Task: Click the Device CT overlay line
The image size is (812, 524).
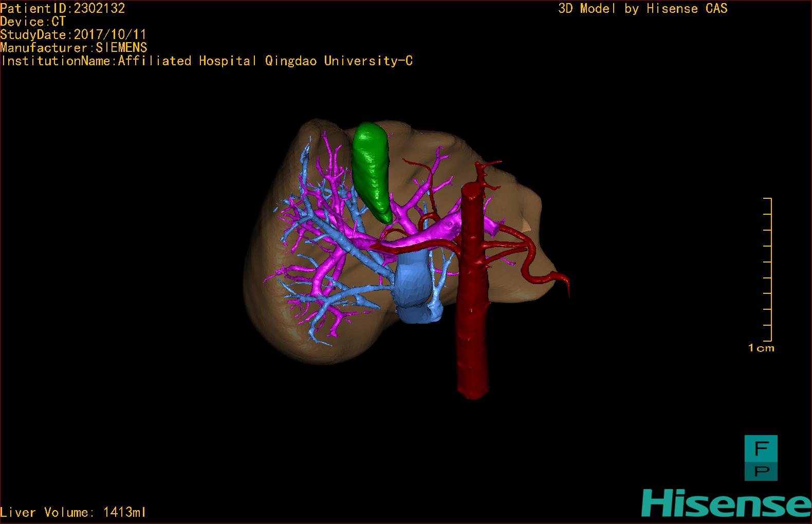Action: pos(33,21)
